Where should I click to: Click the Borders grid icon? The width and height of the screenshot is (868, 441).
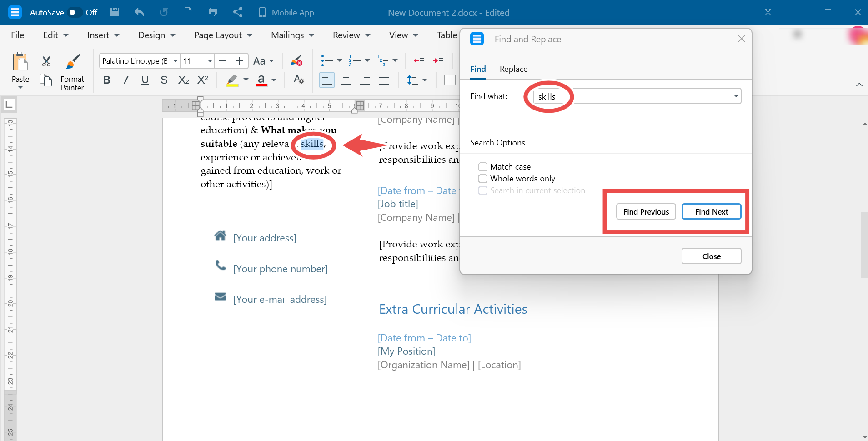450,80
